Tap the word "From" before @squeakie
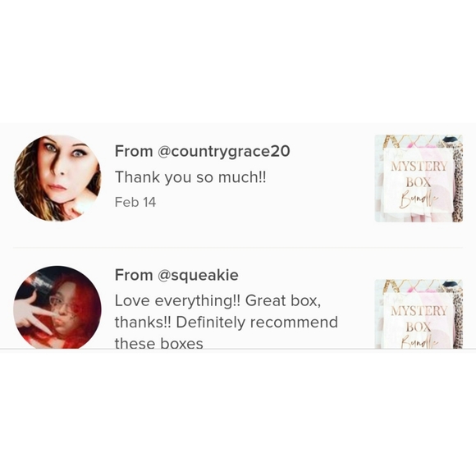 [x=134, y=275]
